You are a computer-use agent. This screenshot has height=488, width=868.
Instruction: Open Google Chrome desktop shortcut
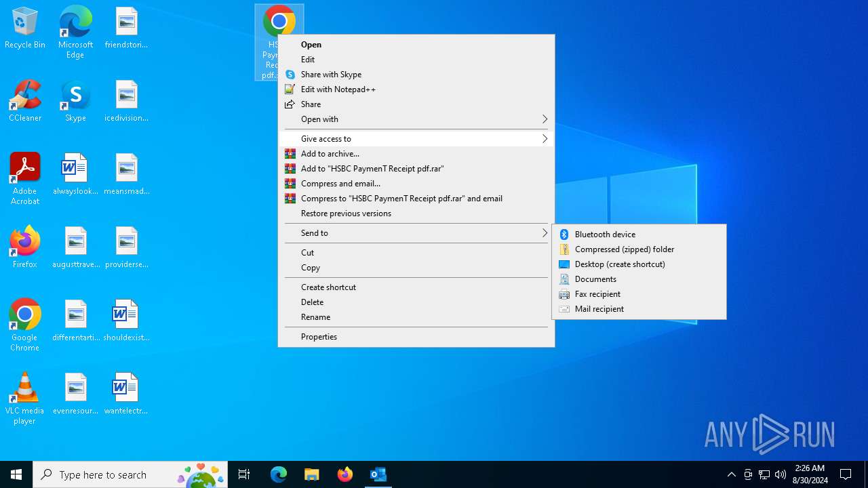point(25,325)
